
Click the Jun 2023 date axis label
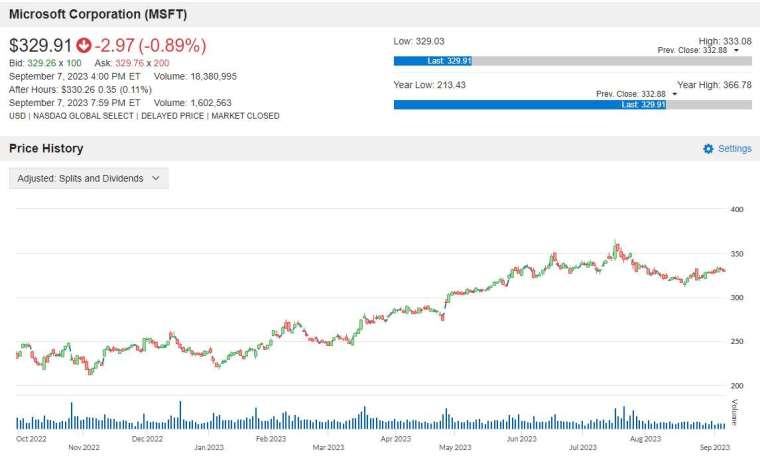coord(522,439)
